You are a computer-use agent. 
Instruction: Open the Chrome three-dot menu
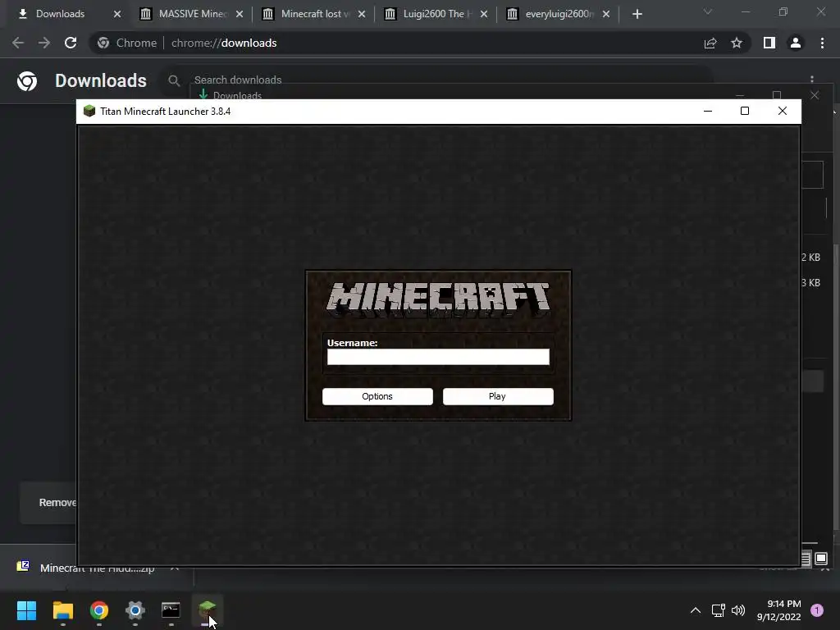pos(822,43)
